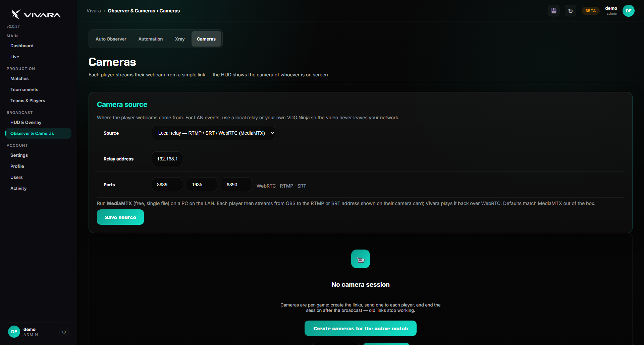
Task: Switch to the Auto Observer tab
Action: pyautogui.click(x=111, y=39)
